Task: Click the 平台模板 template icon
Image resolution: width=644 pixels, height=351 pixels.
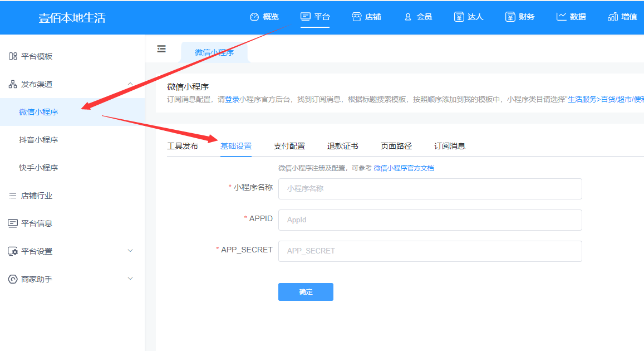Action: tap(13, 56)
